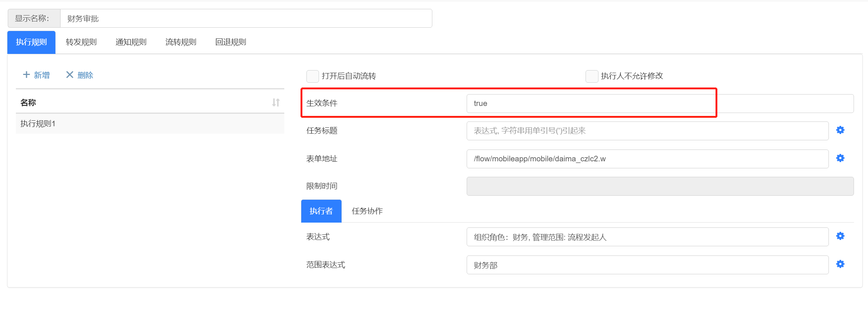This screenshot has height=316, width=868.
Task: Switch to the 转发规则 tab
Action: pos(81,42)
